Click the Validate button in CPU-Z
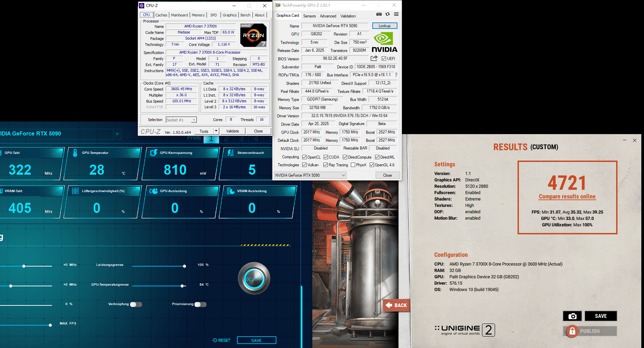644x348 pixels. [232, 131]
